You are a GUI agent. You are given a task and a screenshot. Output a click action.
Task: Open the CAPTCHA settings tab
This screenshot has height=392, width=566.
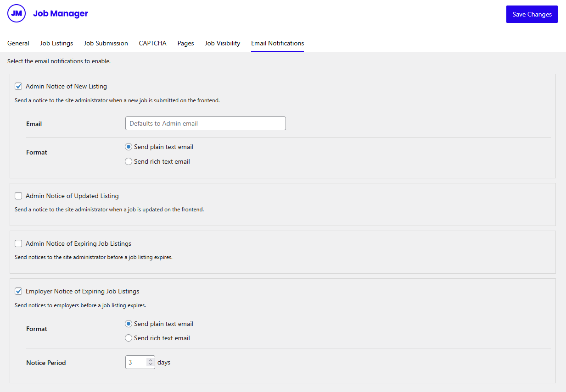pyautogui.click(x=152, y=43)
